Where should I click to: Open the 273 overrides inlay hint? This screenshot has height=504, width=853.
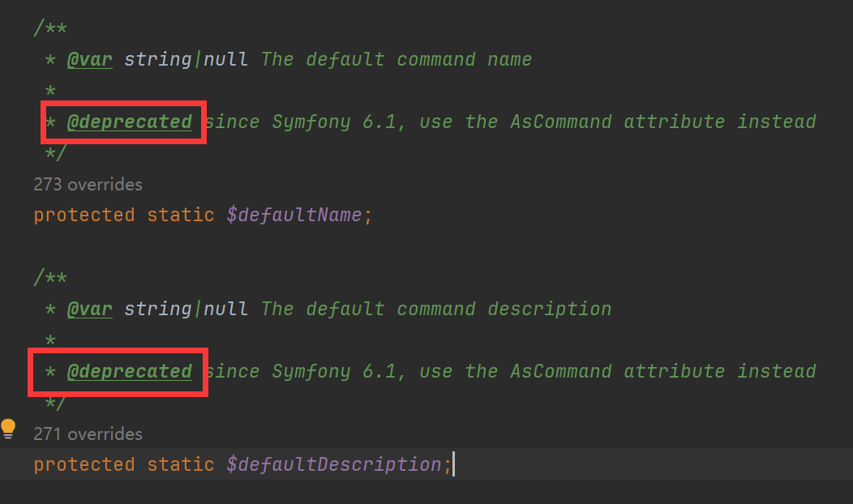[88, 184]
